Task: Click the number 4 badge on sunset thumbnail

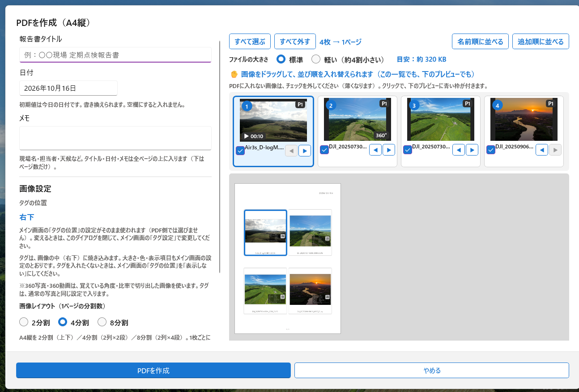Action: point(498,105)
